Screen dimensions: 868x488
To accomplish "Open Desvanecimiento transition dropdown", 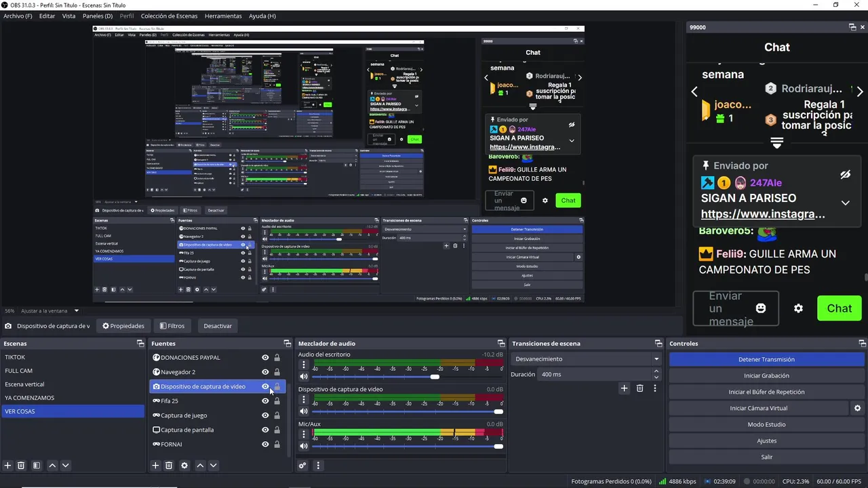I will pyautogui.click(x=586, y=359).
